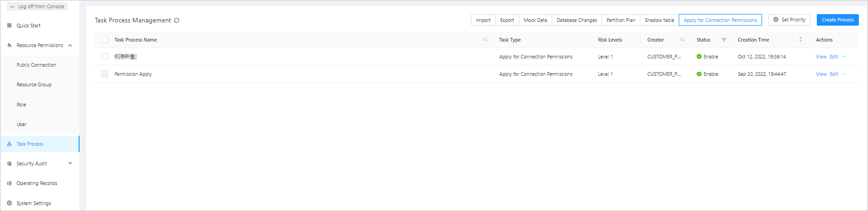View the Permission Apply process

(x=821, y=74)
